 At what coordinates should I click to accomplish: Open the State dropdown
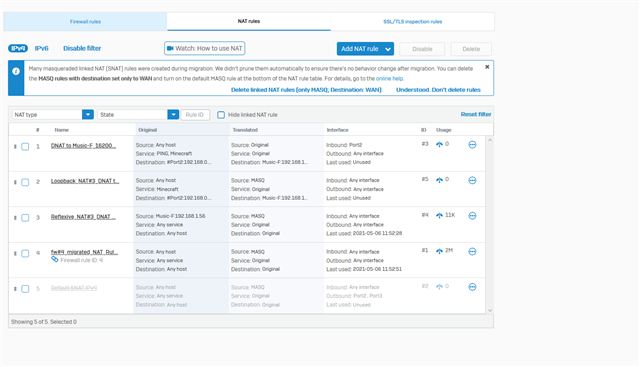[x=138, y=115]
